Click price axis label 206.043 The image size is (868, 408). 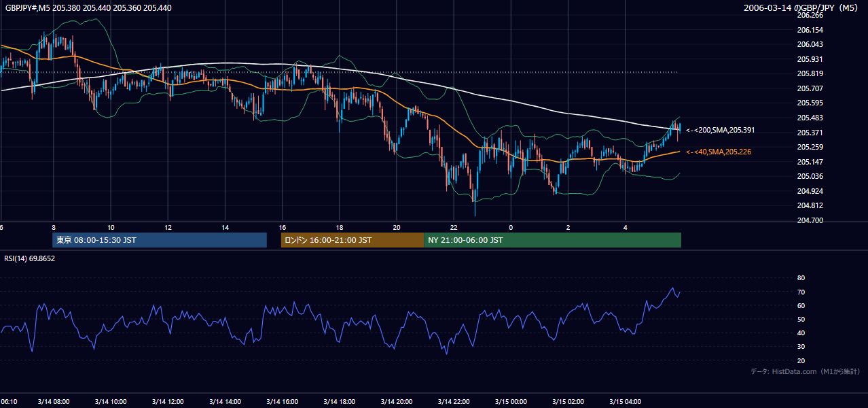(810, 44)
